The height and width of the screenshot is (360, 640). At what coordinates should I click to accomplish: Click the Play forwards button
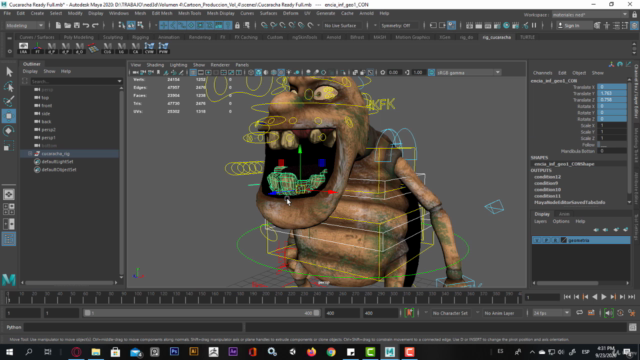(604, 297)
